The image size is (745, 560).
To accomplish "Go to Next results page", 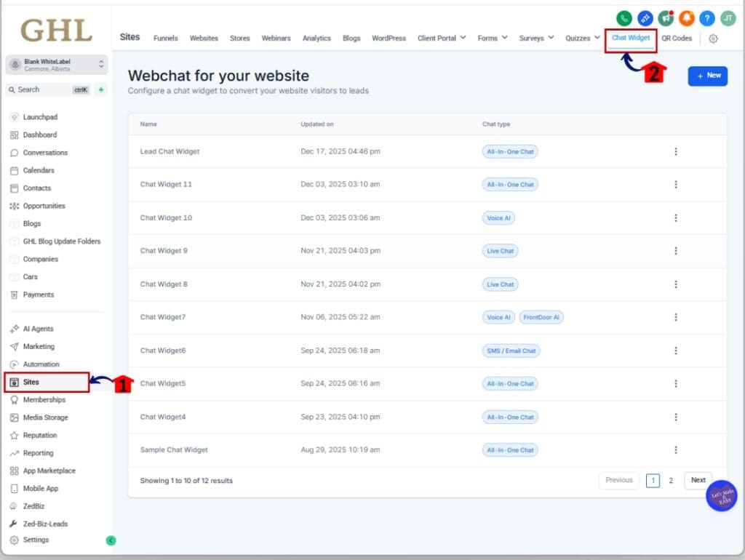I will [698, 480].
